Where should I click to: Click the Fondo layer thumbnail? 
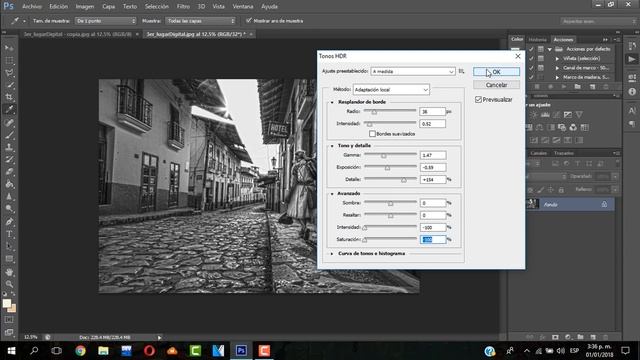pyautogui.click(x=532, y=204)
